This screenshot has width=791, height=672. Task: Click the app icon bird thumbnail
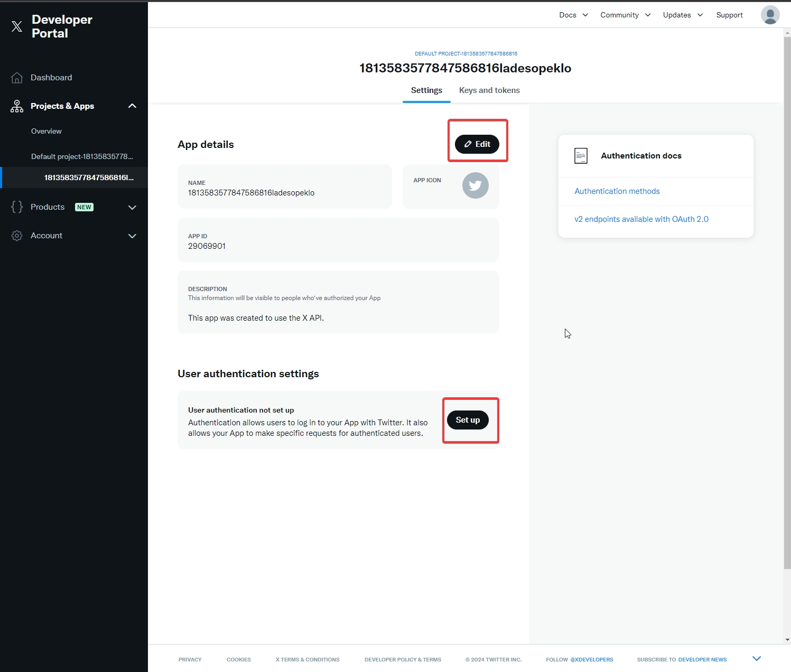click(x=475, y=185)
